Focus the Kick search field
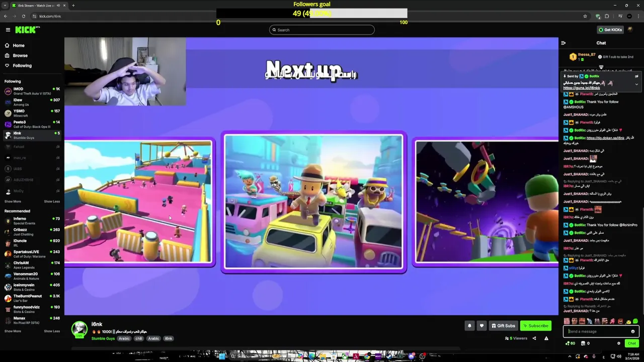Viewport: 644px width, 362px height. [x=322, y=30]
